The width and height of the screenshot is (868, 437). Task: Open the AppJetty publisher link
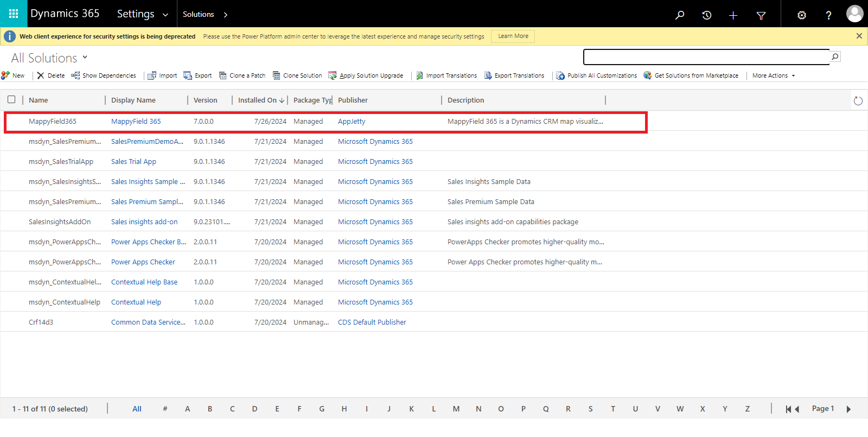[352, 121]
